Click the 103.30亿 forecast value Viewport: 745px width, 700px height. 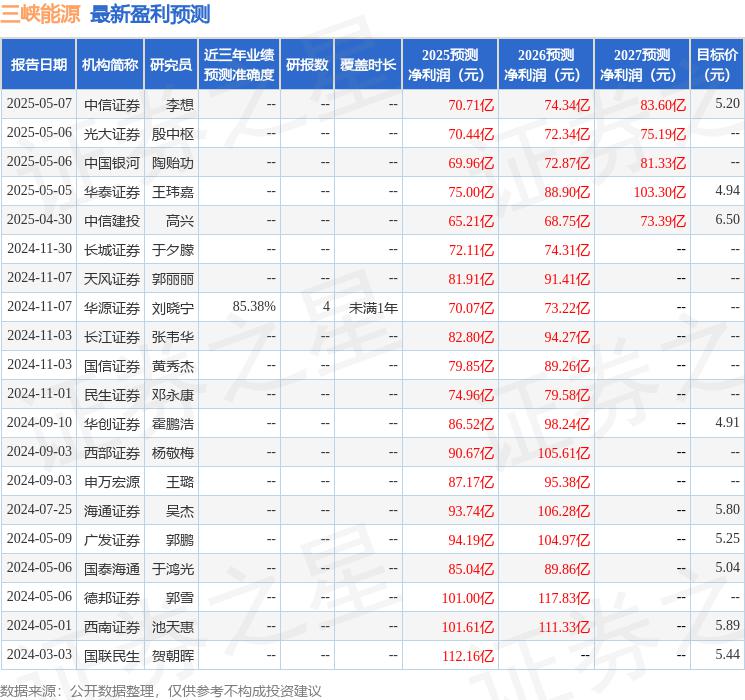659,192
